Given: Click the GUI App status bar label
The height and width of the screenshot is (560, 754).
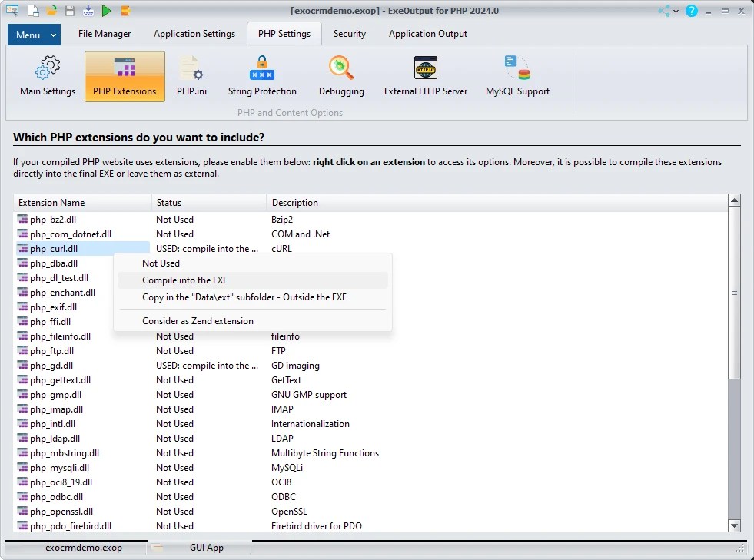Looking at the screenshot, I should pyautogui.click(x=207, y=548).
